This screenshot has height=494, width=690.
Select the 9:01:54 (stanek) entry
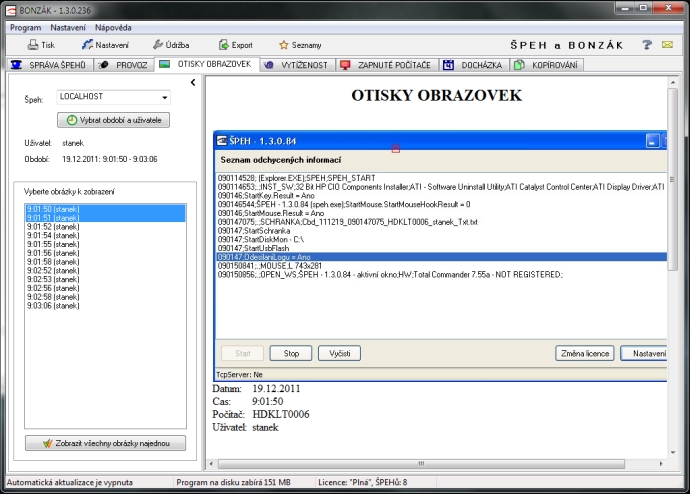(105, 235)
